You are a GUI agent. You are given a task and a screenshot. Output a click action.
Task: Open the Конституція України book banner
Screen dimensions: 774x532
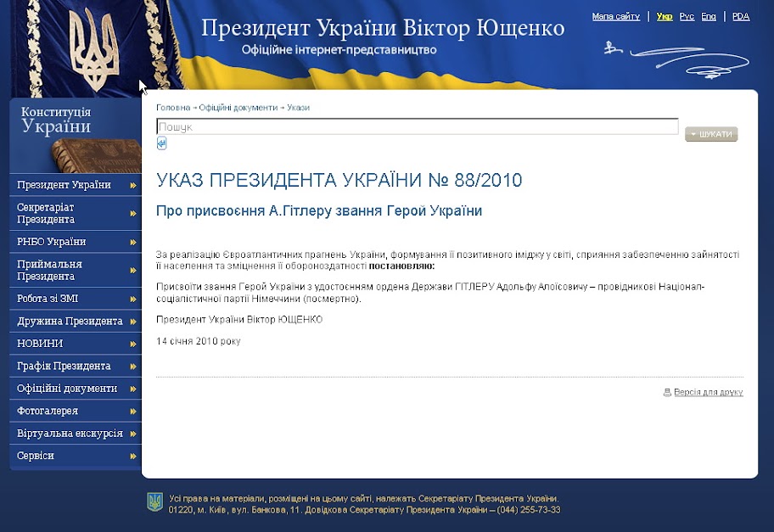tap(76, 136)
